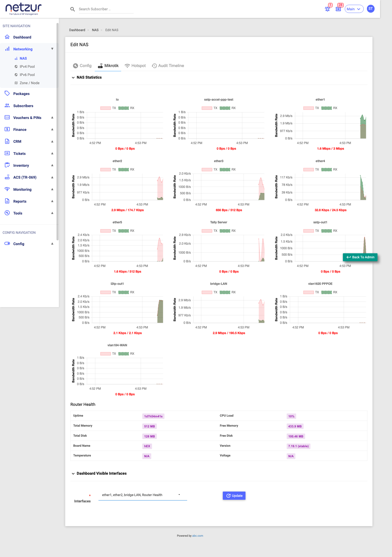
Task: Open the abc.com footer link
Action: 198,536
